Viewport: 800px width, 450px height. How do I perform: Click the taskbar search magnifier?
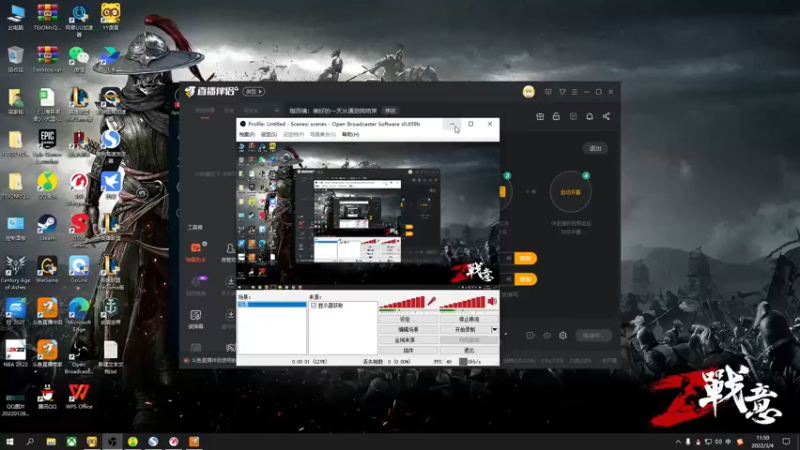[30, 441]
